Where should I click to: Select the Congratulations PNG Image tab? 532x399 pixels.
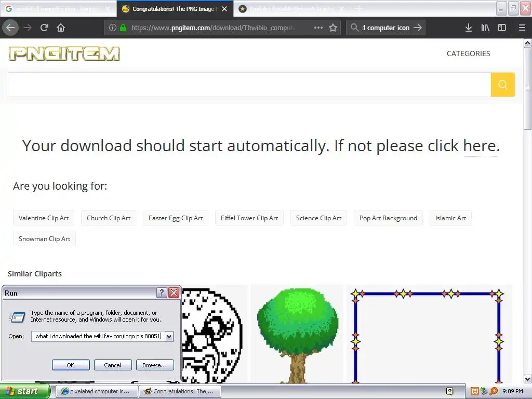[x=175, y=9]
